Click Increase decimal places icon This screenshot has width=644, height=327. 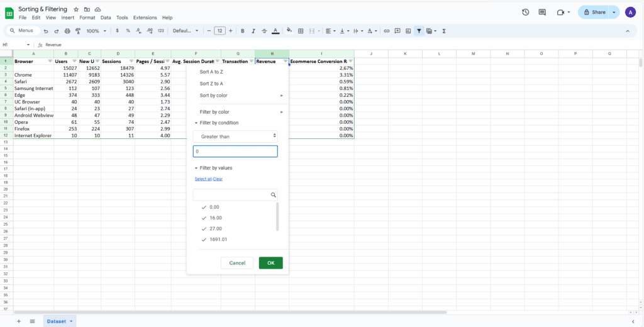click(x=150, y=31)
